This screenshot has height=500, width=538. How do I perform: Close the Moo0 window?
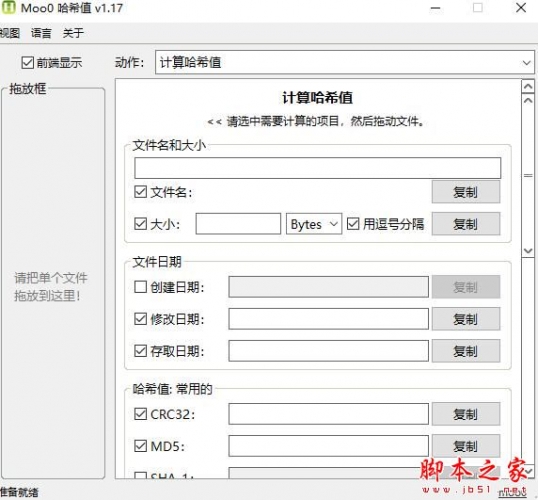521,8
